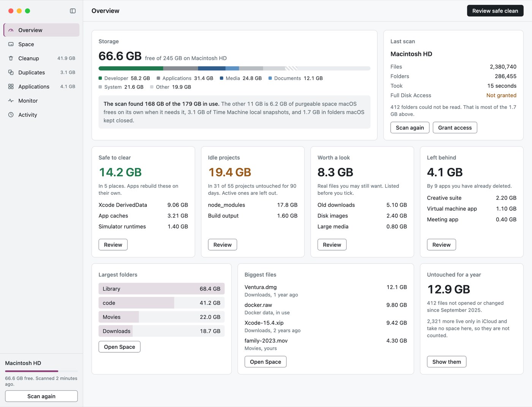Select the Downloads folder bar
This screenshot has width=532, height=407.
[x=161, y=331]
